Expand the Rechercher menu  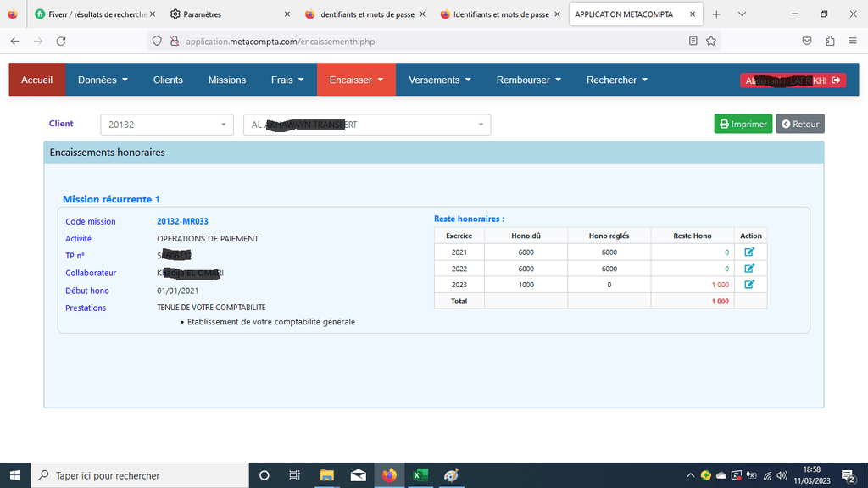[x=617, y=80]
